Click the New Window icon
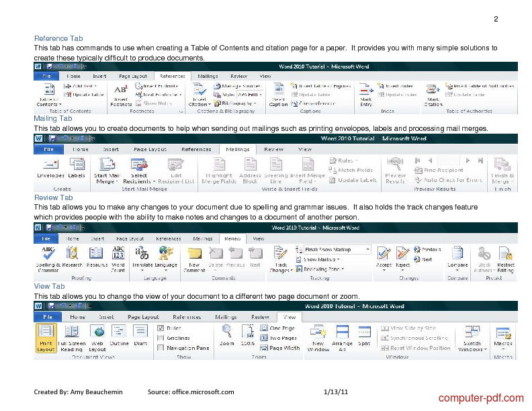 click(318, 331)
